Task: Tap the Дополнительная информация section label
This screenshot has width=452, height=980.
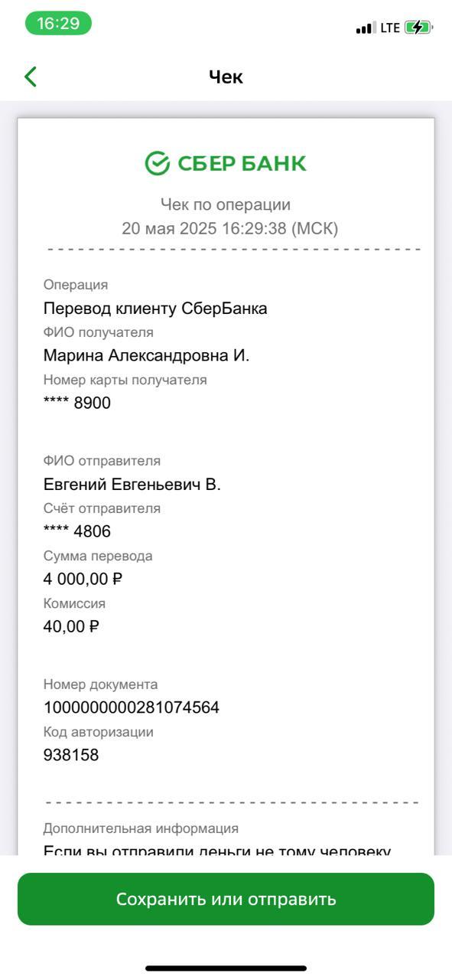Action: click(141, 828)
